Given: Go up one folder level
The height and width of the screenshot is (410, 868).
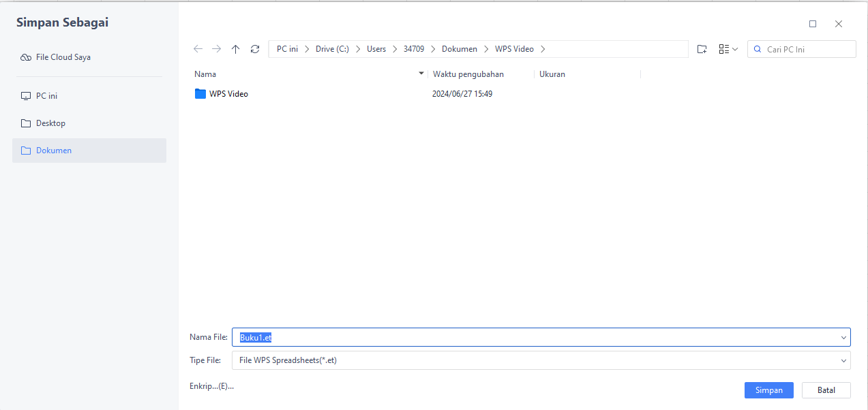Looking at the screenshot, I should tap(236, 49).
